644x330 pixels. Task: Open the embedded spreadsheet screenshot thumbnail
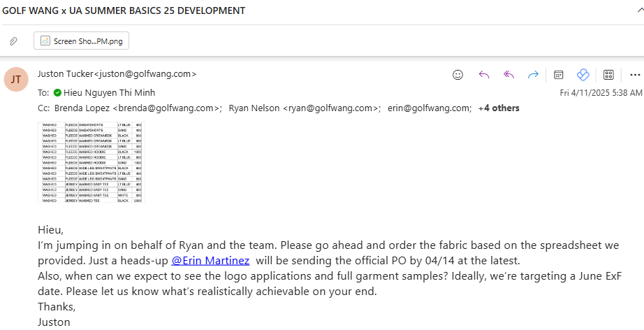point(92,162)
